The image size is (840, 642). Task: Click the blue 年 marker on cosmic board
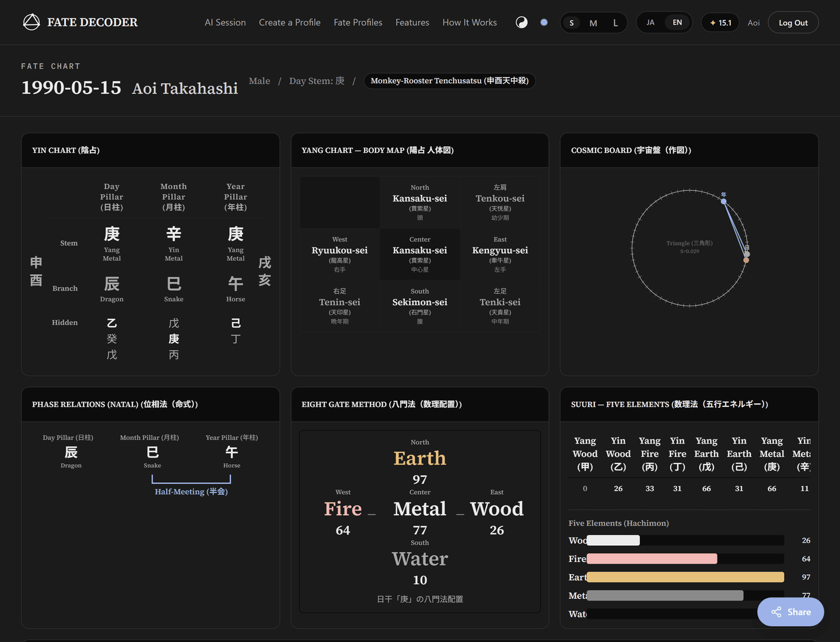724,201
